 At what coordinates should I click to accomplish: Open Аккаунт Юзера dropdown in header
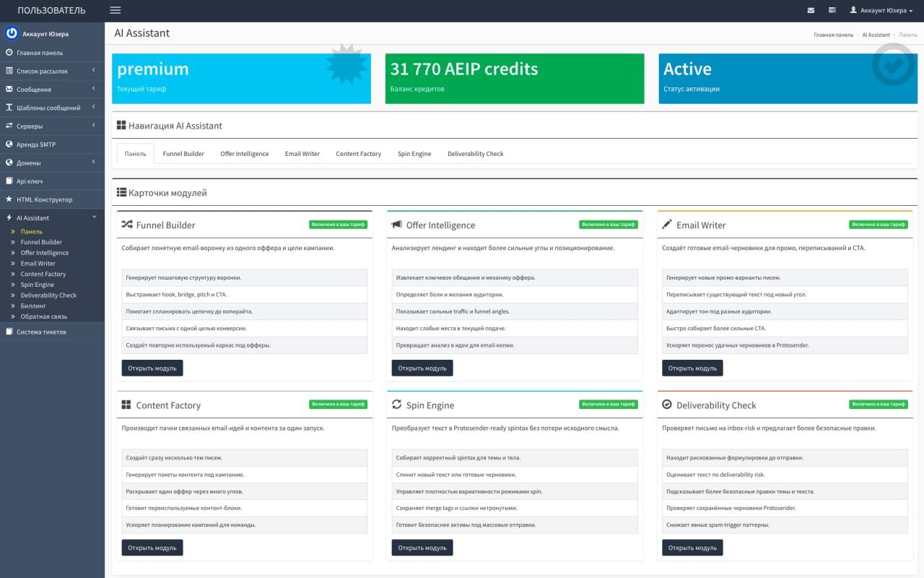[x=881, y=10]
